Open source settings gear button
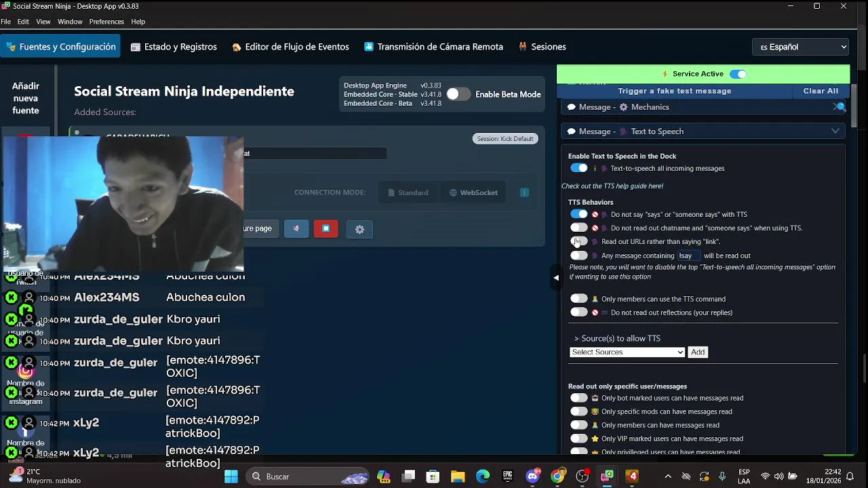Image resolution: width=868 pixels, height=488 pixels. pyautogui.click(x=360, y=230)
